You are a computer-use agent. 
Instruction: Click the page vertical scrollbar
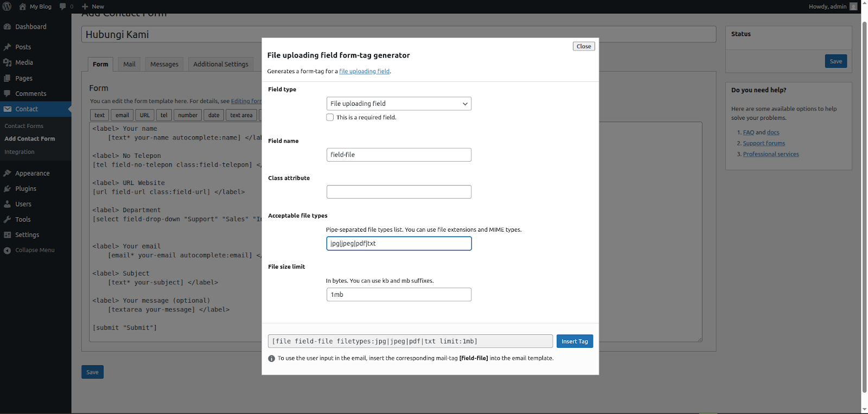[x=864, y=206]
